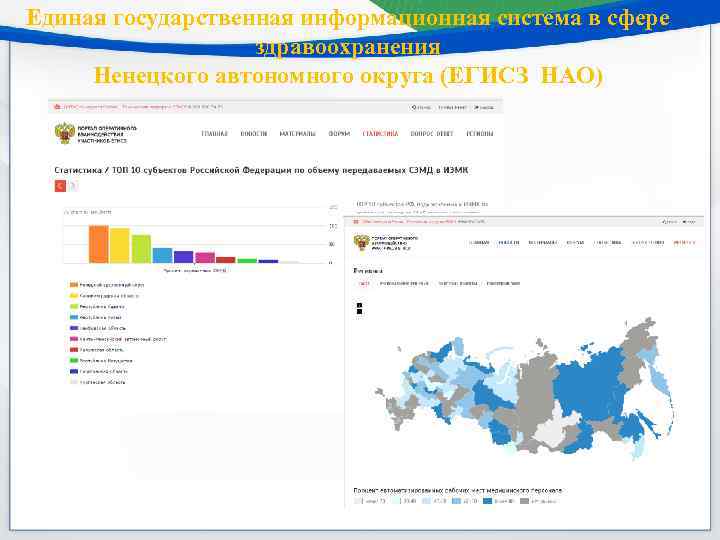Click the darkest blue map legend swatch
720x540 pixels.
pos(488,501)
